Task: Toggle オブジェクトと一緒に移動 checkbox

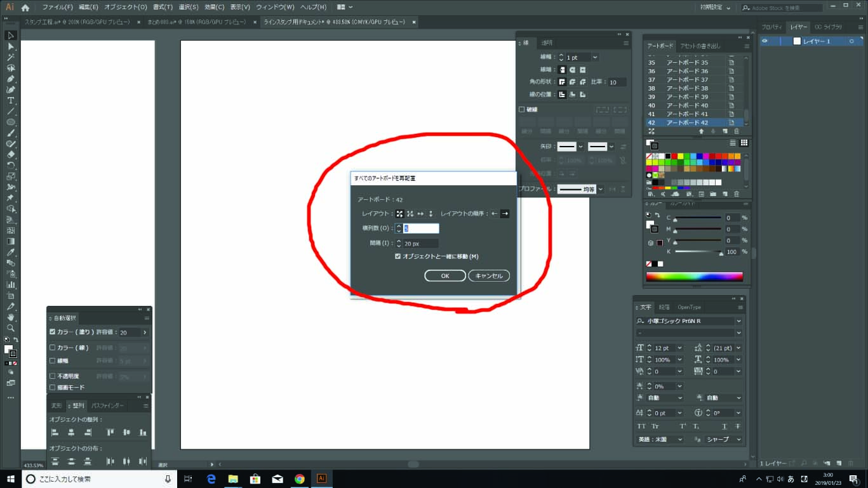Action: coord(397,256)
